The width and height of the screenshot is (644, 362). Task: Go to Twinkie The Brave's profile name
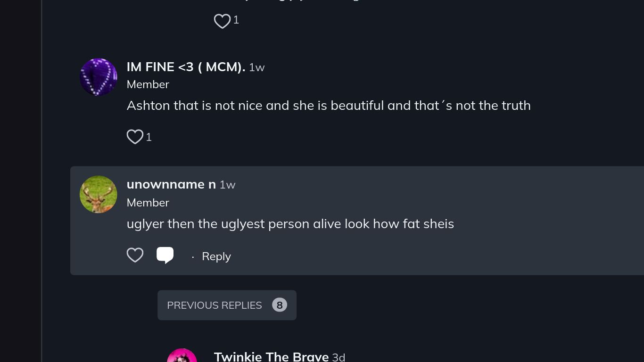pyautogui.click(x=271, y=356)
